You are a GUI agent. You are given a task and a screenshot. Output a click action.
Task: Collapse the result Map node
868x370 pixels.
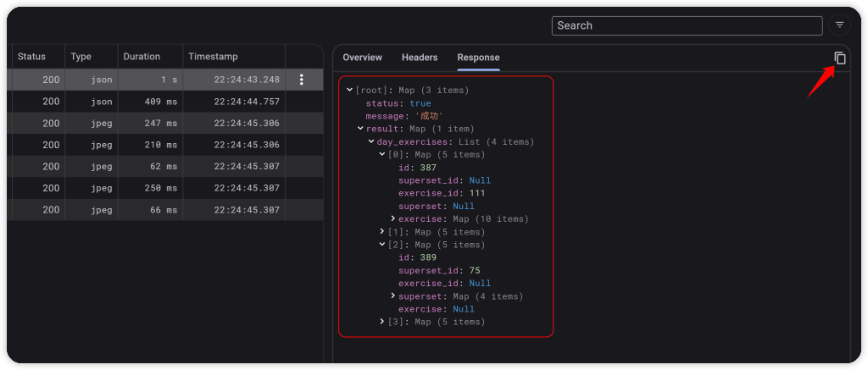[x=360, y=129]
